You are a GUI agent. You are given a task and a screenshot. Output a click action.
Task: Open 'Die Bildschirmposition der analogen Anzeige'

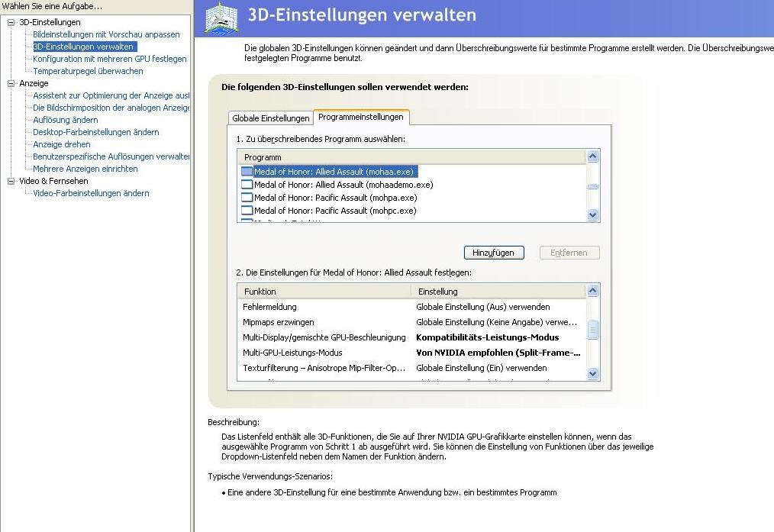[111, 108]
